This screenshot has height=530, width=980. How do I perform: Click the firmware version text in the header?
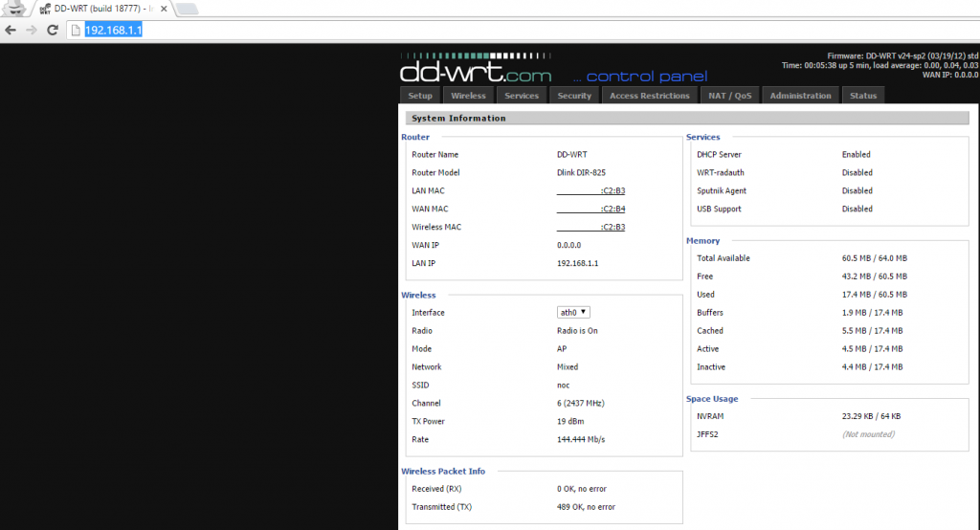[902, 55]
